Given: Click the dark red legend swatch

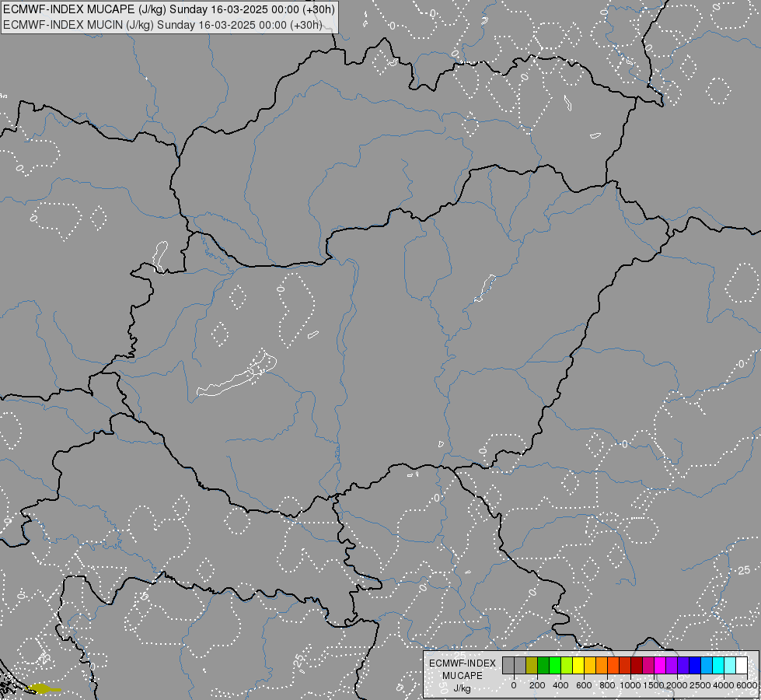Looking at the screenshot, I should [x=637, y=665].
